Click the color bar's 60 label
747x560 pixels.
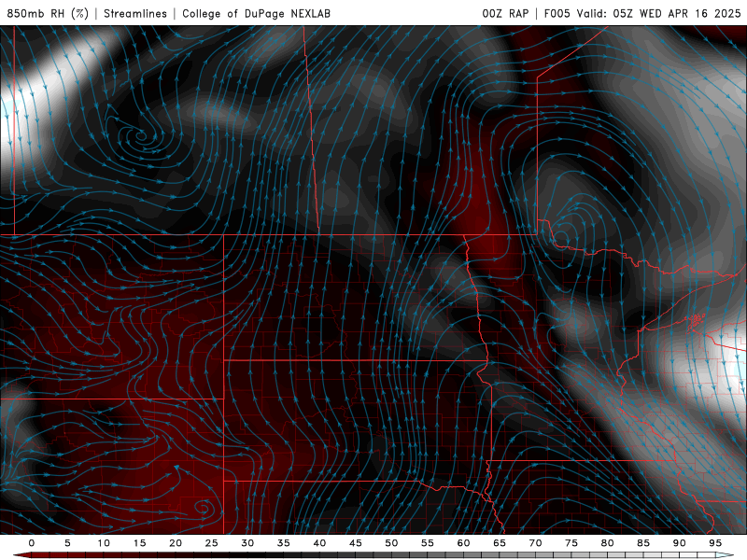(463, 543)
